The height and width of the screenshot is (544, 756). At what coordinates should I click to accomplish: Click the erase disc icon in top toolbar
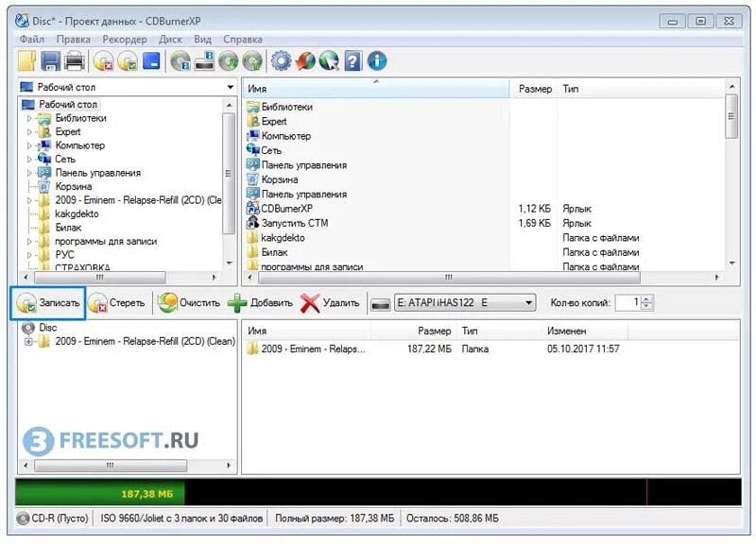pos(103,61)
